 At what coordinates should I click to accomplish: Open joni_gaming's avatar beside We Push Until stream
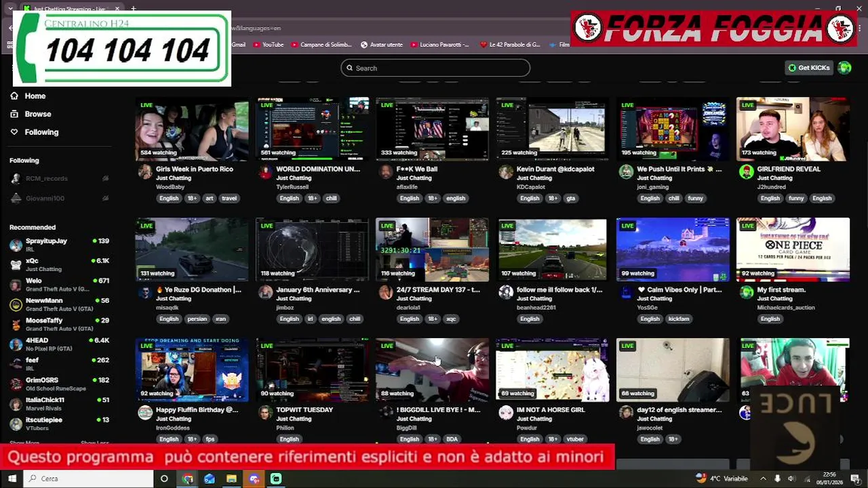click(626, 172)
